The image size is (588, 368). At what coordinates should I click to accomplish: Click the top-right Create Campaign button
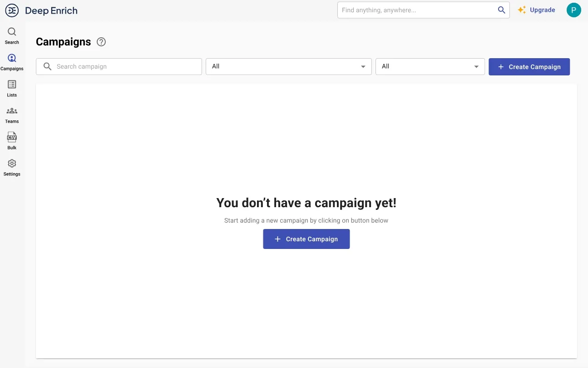pyautogui.click(x=529, y=67)
